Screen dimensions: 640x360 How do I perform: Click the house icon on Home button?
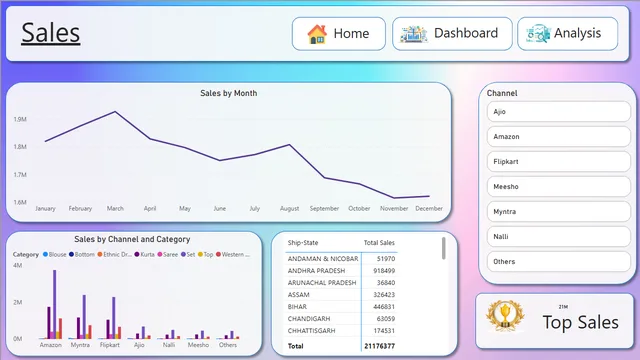[x=317, y=34]
